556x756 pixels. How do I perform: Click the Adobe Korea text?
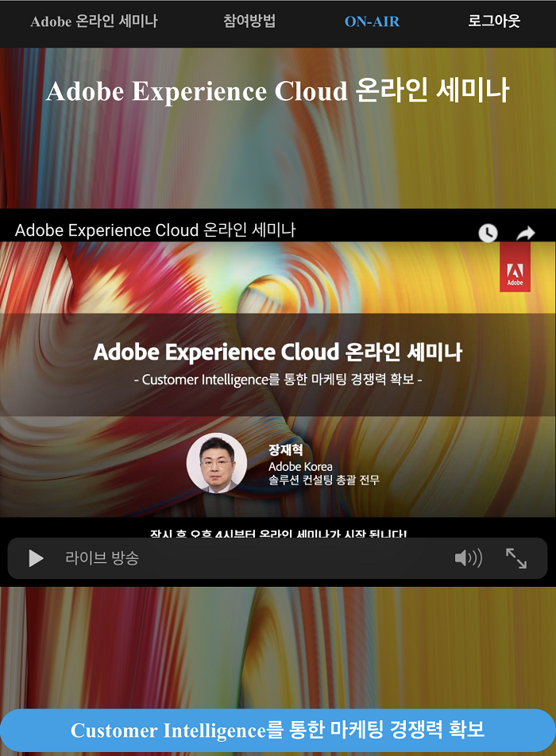[x=300, y=466]
